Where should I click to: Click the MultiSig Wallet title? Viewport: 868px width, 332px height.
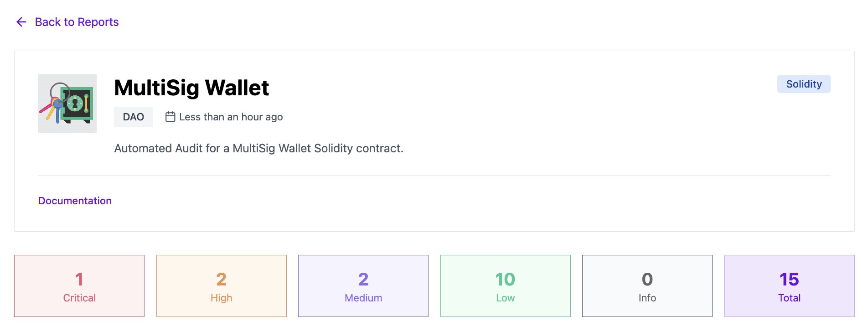[x=191, y=88]
